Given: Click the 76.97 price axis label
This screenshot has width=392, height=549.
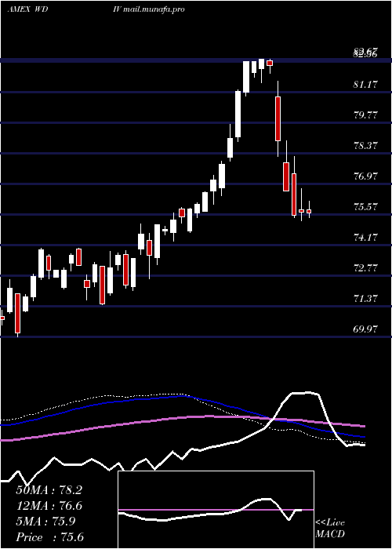Looking at the screenshot, I should 366,176.
